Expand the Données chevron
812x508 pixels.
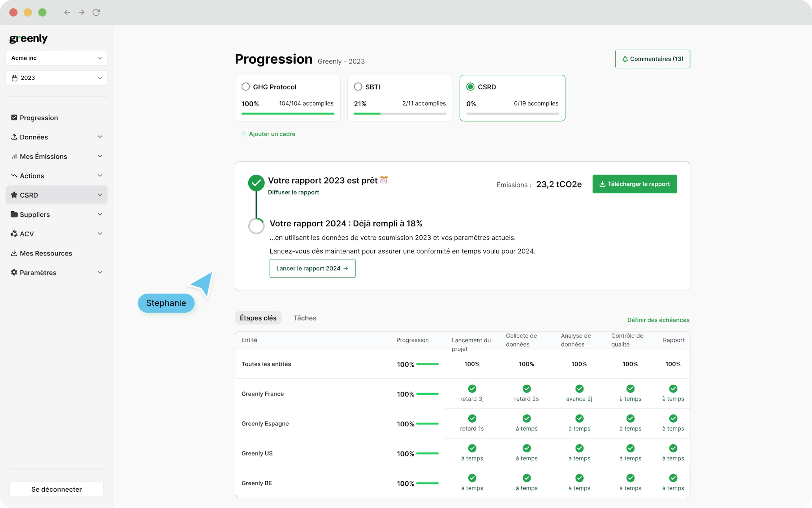(x=100, y=137)
